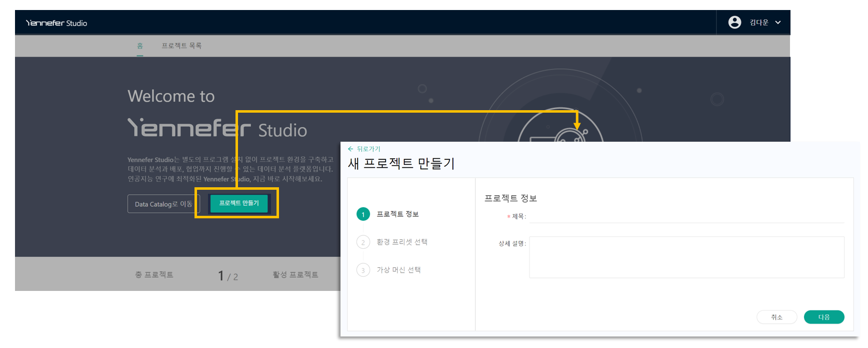Click the back arrow icon beside 뒤로가기

(x=350, y=149)
